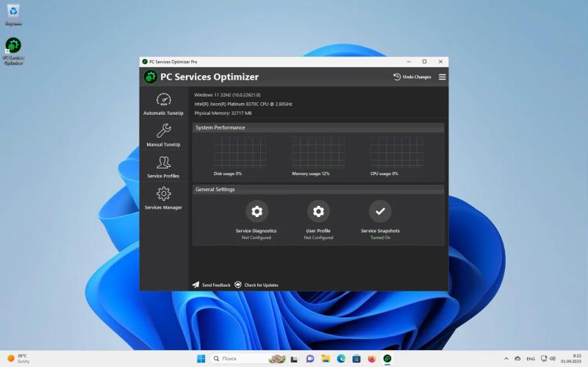
Task: Click Undo Changes in the header
Action: (x=412, y=77)
